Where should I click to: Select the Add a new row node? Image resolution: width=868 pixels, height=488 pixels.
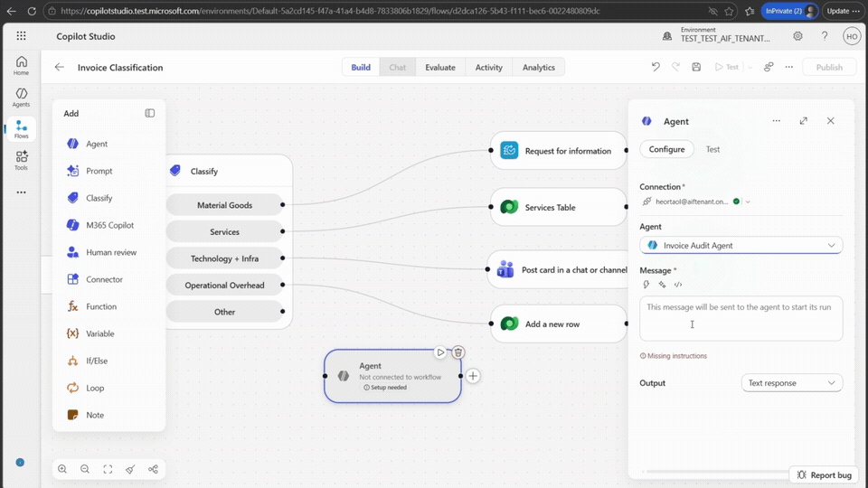pos(559,324)
